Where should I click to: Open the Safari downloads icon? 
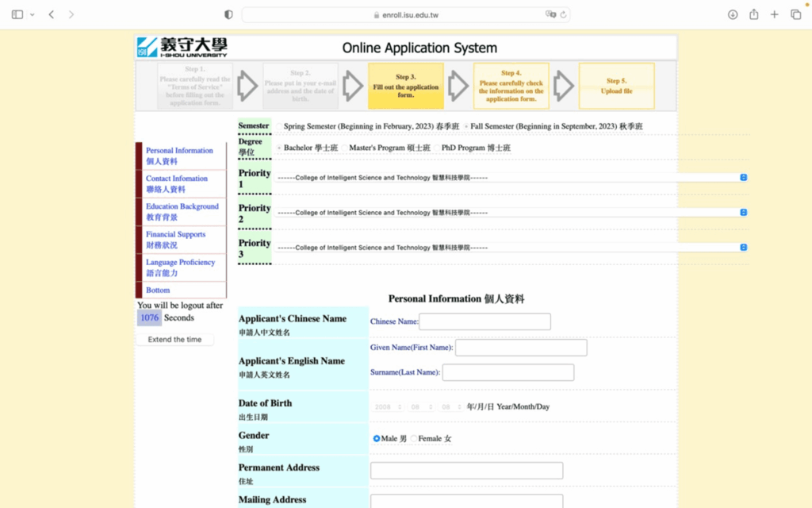733,14
